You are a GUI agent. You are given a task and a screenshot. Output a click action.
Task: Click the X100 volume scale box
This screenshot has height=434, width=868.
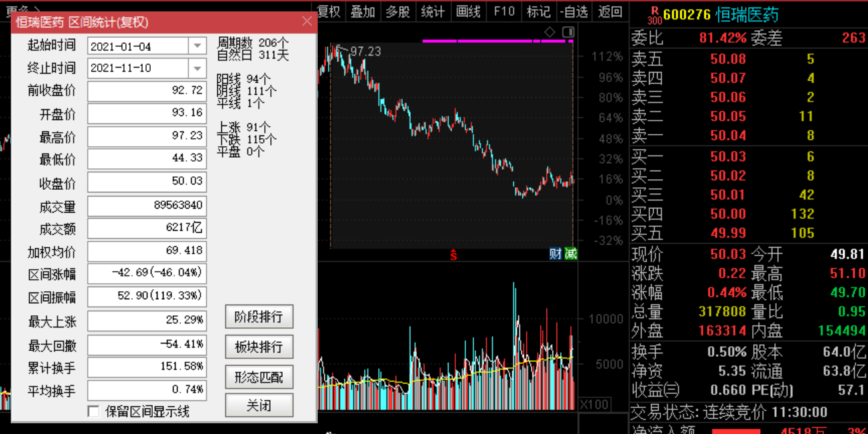click(x=593, y=404)
